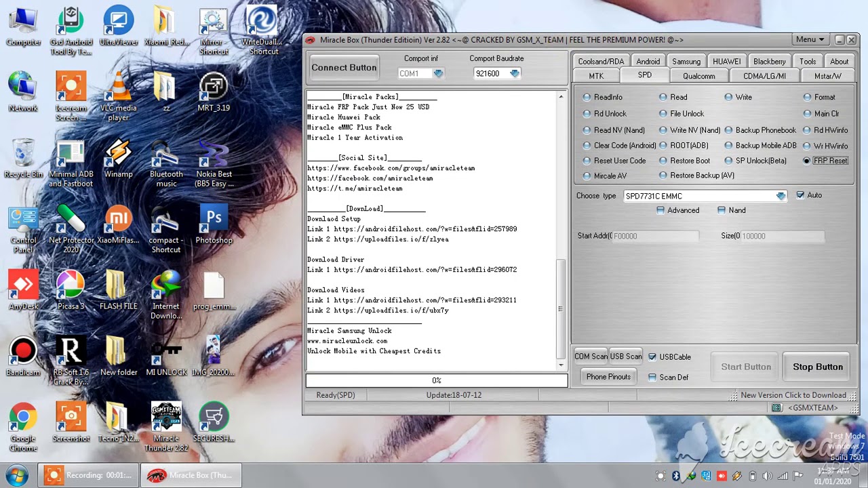Open Picasa 3 icon

pyautogui.click(x=71, y=290)
